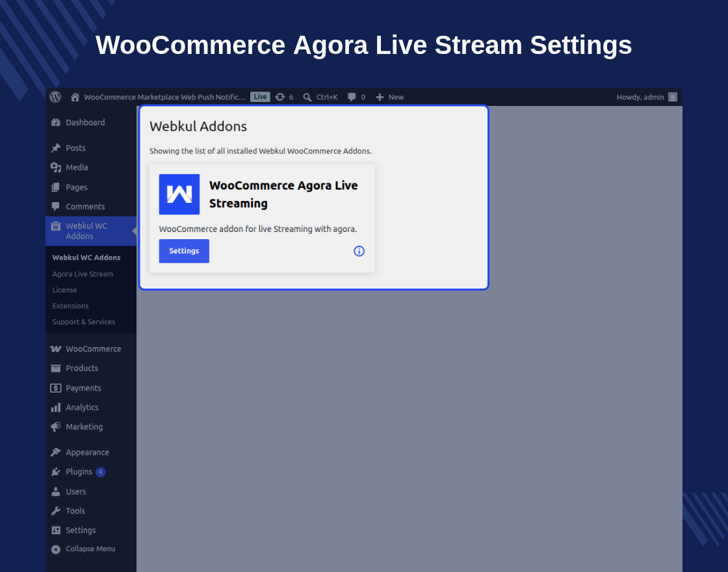This screenshot has height=572, width=728.
Task: Open the blue Settings button on addon card
Action: (184, 251)
